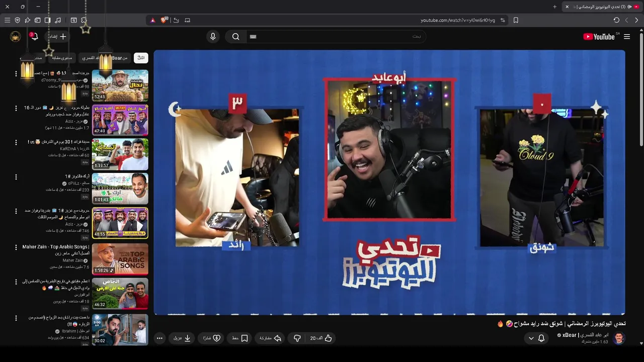Image resolution: width=644 pixels, height=362 pixels.
Task: Click the Brave Rewards triangle icon
Action: pos(153,20)
